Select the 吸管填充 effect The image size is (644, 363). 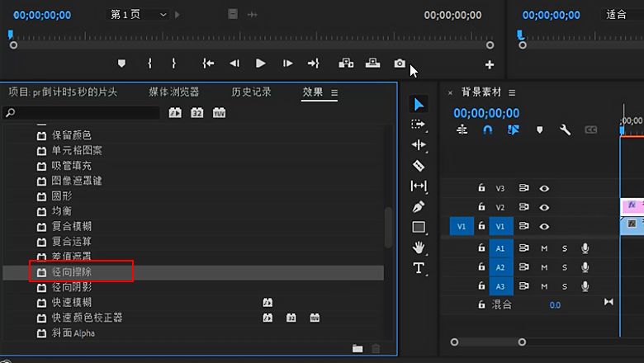tap(72, 166)
